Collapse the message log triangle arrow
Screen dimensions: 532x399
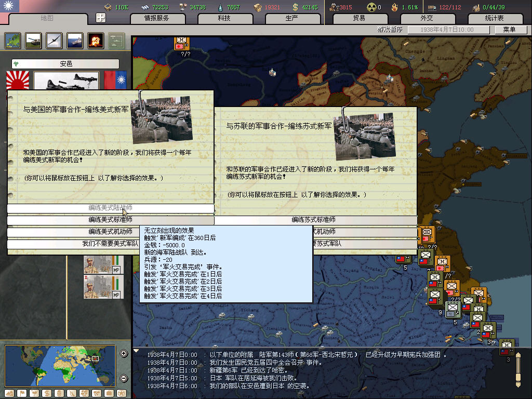point(136,351)
